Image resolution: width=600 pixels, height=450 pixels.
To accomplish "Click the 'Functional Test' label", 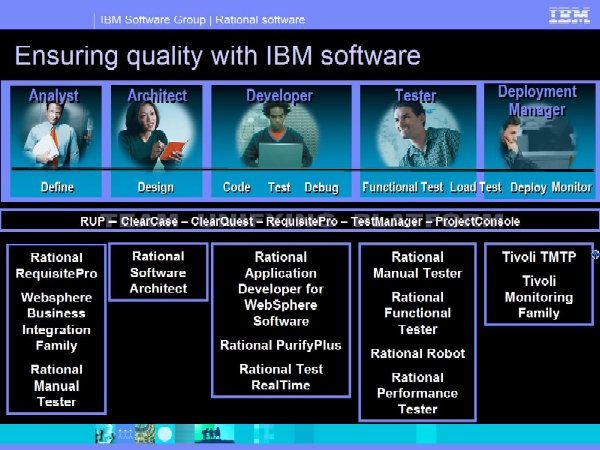I will (403, 188).
